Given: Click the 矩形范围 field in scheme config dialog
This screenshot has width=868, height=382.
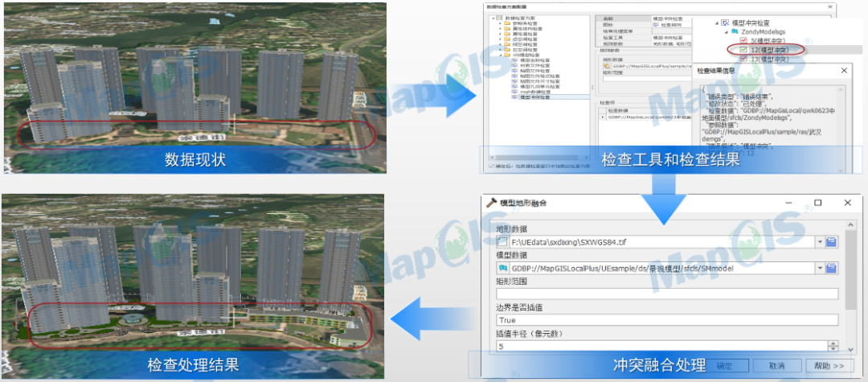Looking at the screenshot, I should point(647,79).
